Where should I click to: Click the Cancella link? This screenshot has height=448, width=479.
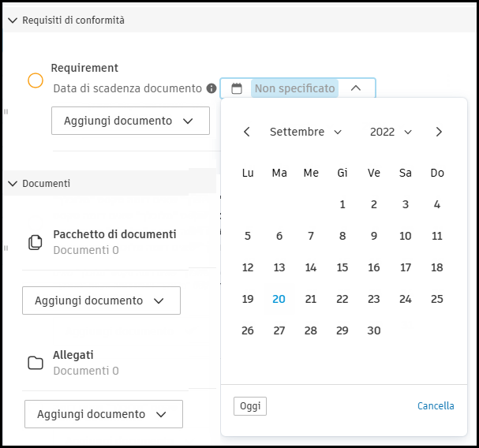coord(436,406)
